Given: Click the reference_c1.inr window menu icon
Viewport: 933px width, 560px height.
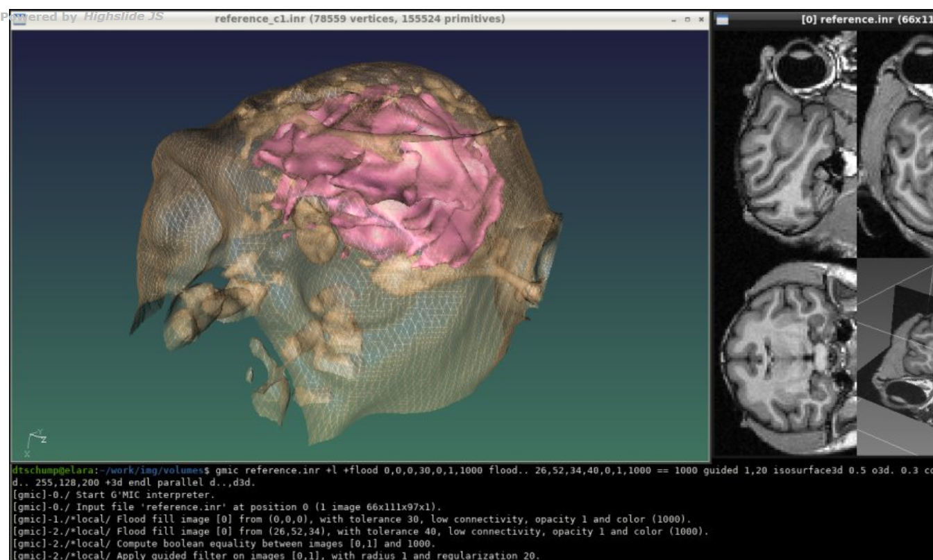Looking at the screenshot, I should 19,19.
